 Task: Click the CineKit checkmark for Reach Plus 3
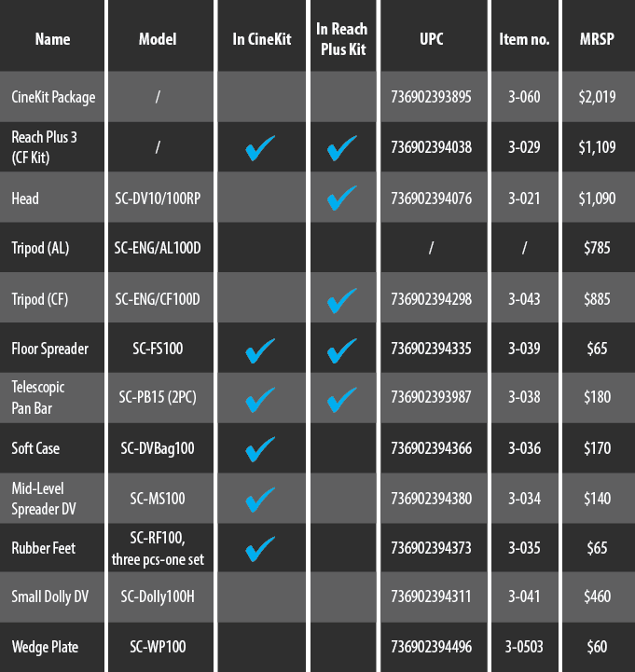click(x=260, y=148)
